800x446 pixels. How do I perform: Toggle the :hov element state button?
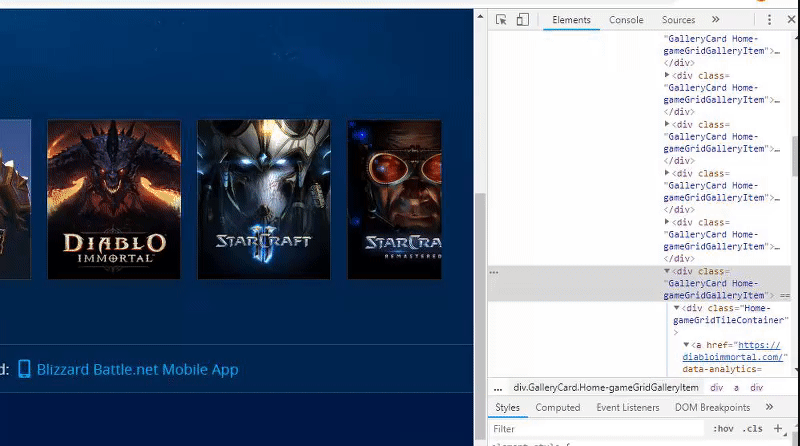pos(723,429)
